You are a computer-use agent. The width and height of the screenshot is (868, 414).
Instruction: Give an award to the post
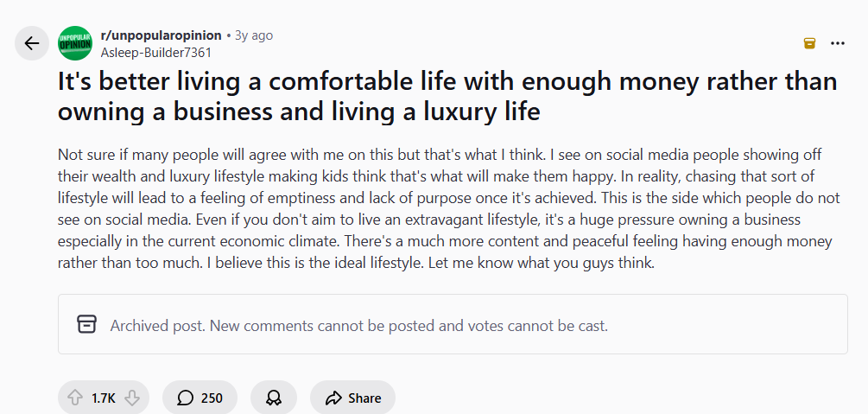[x=274, y=398]
